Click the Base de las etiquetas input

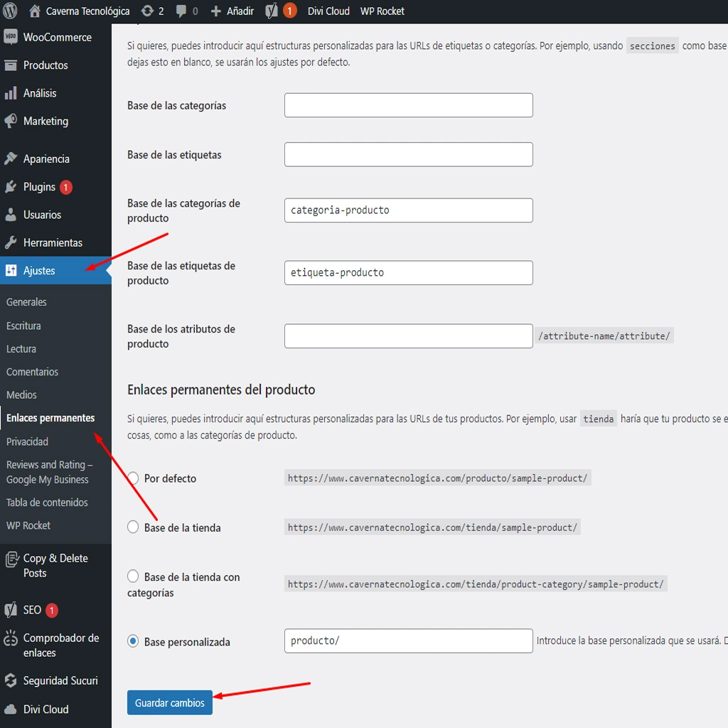[x=409, y=154]
